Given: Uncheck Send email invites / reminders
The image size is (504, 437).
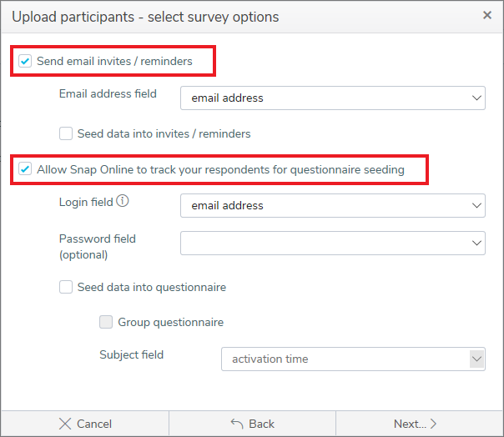Looking at the screenshot, I should tap(25, 61).
